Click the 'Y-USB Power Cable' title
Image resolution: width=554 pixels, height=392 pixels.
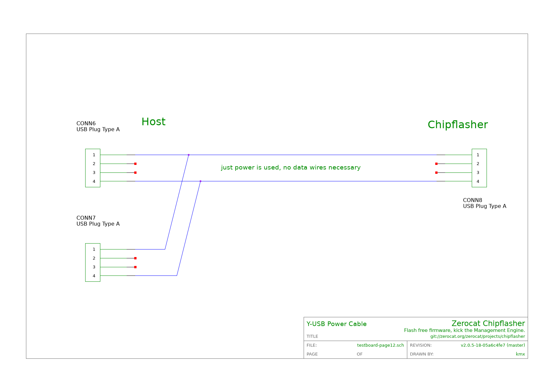[x=337, y=324]
